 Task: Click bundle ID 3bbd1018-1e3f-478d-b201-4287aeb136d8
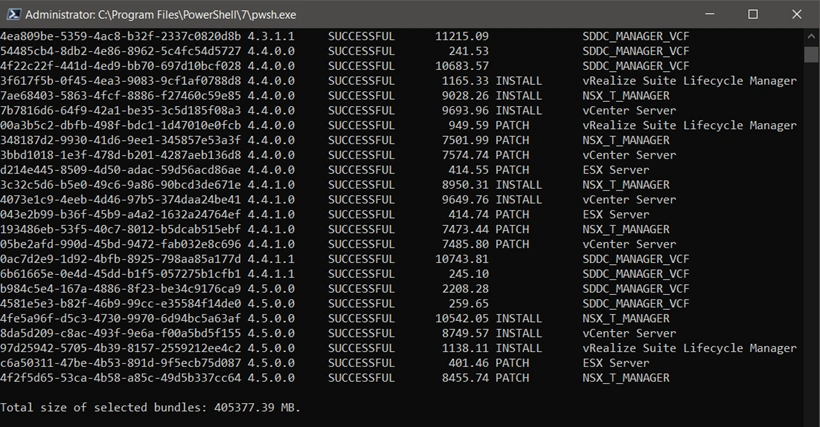click(x=121, y=155)
